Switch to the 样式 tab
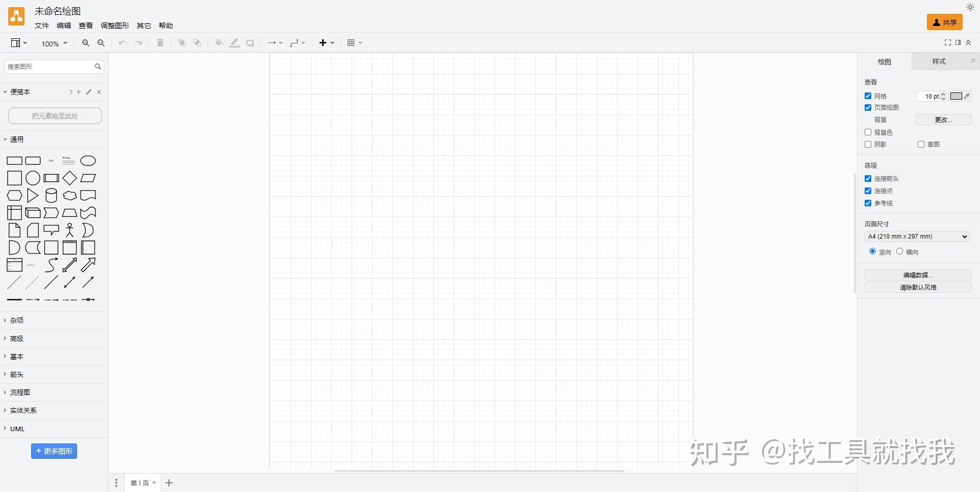This screenshot has height=492, width=980. [x=939, y=61]
